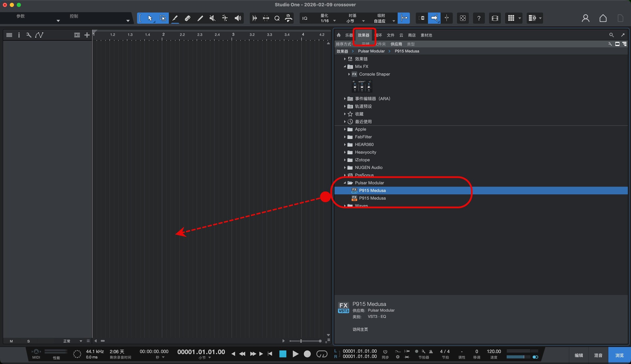This screenshot has height=364, width=631.
Task: Adjust the timeline horizontal zoom slider
Action: [x=301, y=341]
